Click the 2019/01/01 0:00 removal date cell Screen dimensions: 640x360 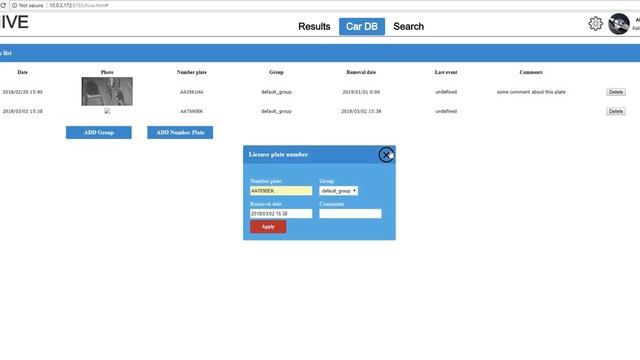click(x=361, y=92)
